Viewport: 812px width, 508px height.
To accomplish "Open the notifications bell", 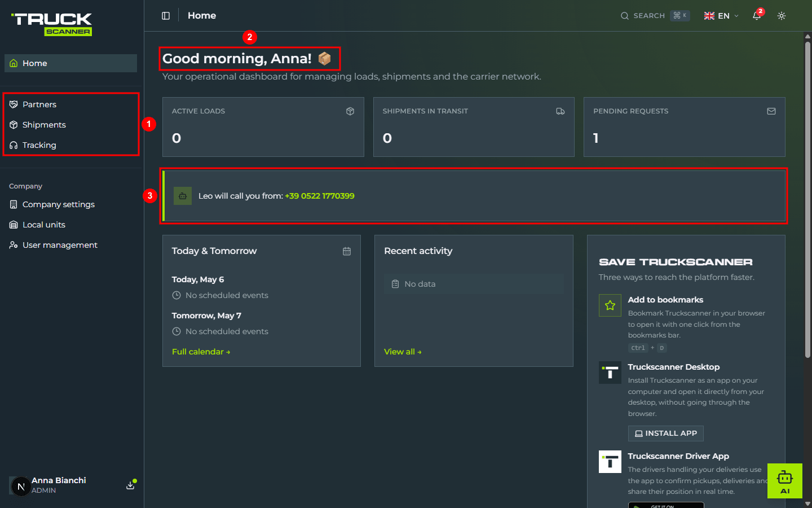I will (757, 16).
